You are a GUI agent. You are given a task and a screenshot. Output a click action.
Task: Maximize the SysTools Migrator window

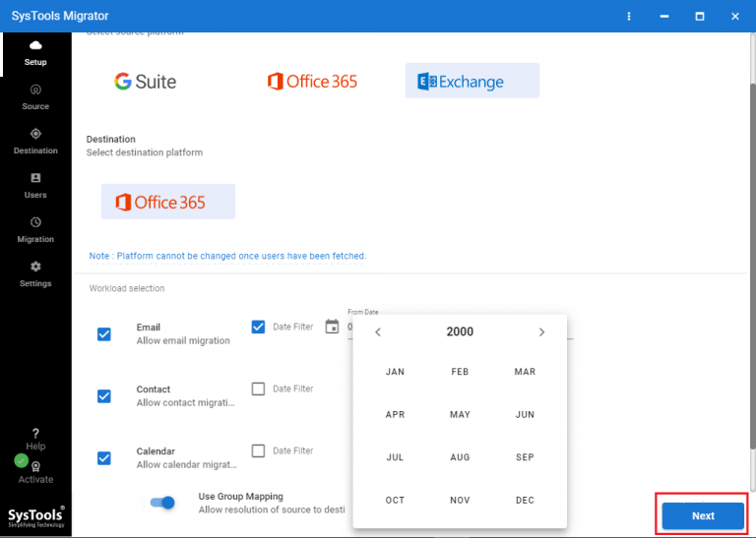coord(700,16)
